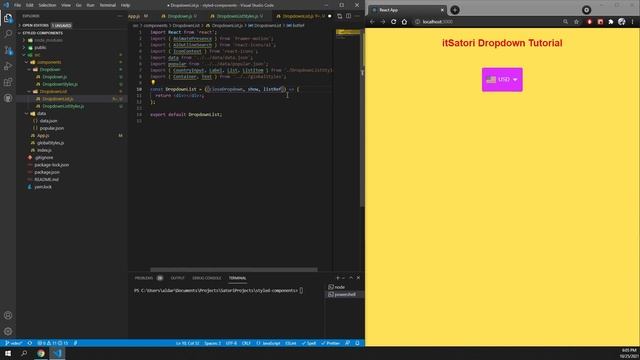Collapse the Dropdown folder
This screenshot has width=640, height=360.
[50, 69]
